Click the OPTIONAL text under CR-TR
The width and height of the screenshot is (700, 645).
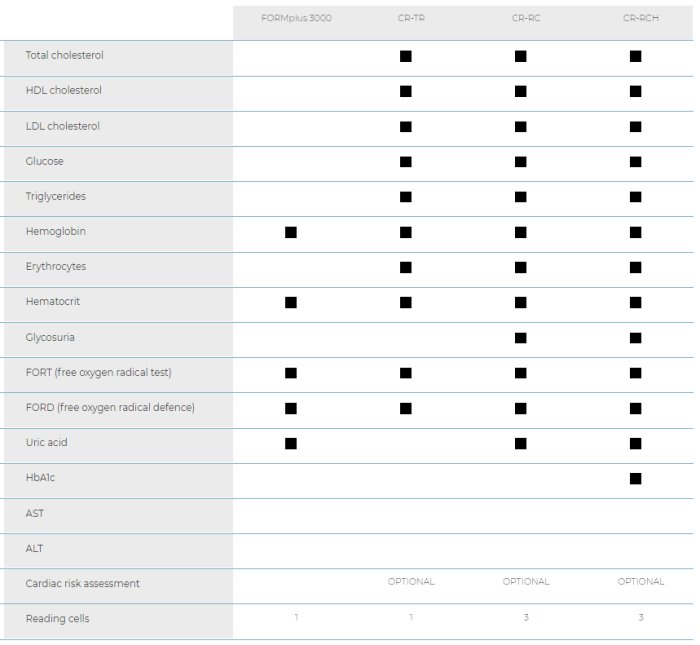[411, 582]
